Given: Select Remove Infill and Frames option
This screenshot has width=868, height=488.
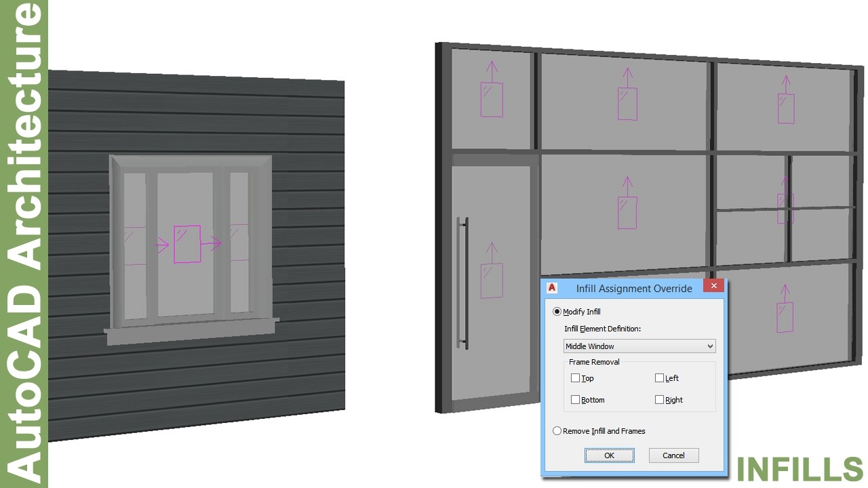Looking at the screenshot, I should tap(557, 431).
